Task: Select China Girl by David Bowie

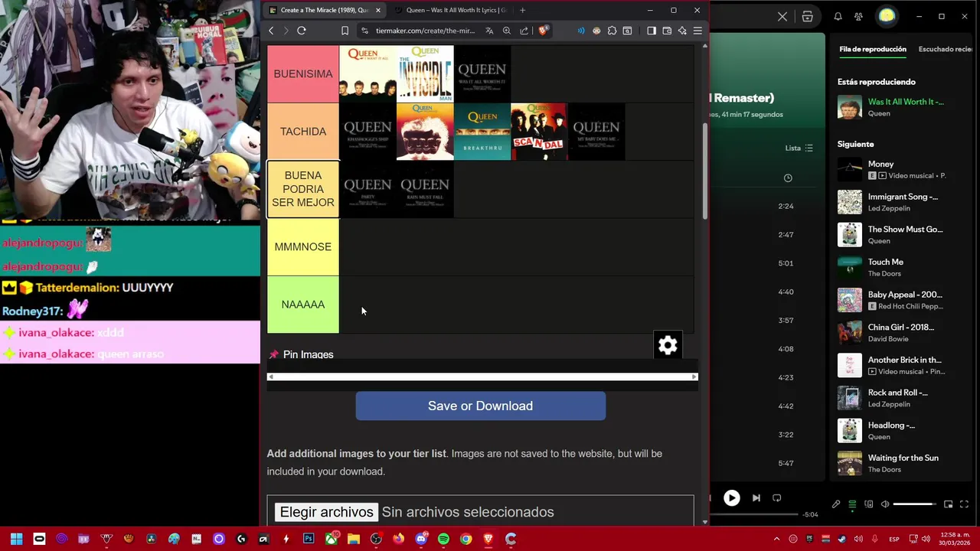Action: pyautogui.click(x=903, y=333)
